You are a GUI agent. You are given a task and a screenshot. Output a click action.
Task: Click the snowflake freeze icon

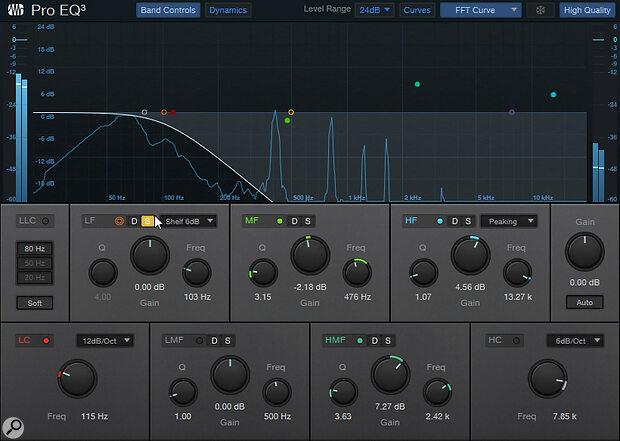tap(540, 10)
